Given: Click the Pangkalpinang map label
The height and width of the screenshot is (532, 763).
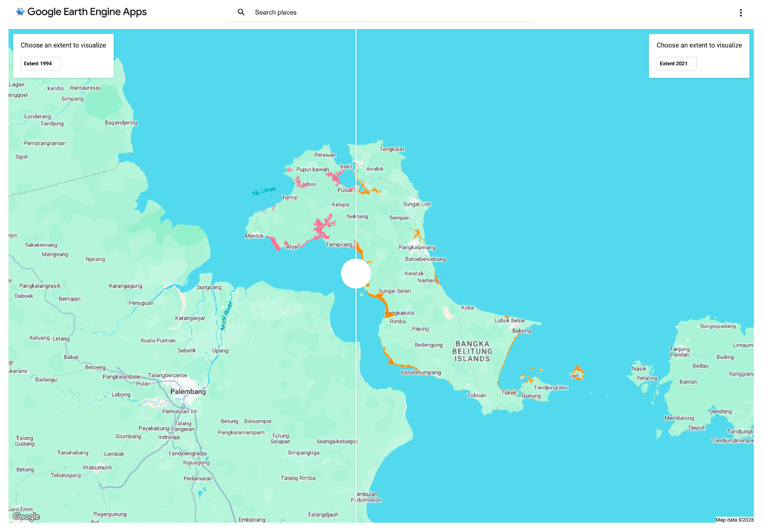Looking at the screenshot, I should [x=417, y=247].
